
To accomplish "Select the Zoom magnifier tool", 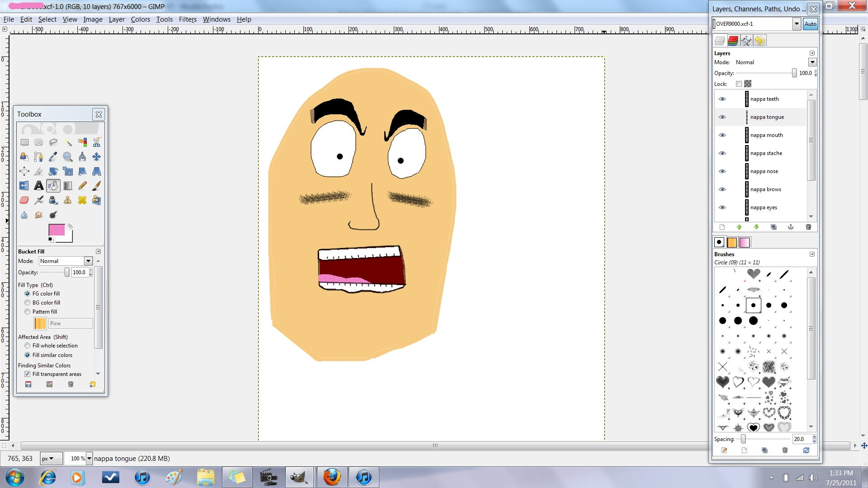I will [68, 157].
